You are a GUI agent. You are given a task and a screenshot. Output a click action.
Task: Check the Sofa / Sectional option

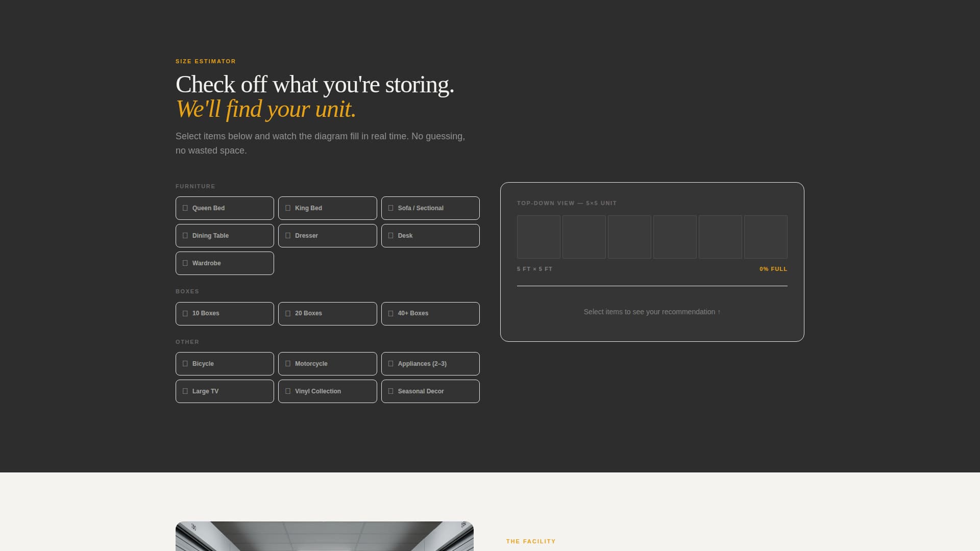[x=430, y=208]
